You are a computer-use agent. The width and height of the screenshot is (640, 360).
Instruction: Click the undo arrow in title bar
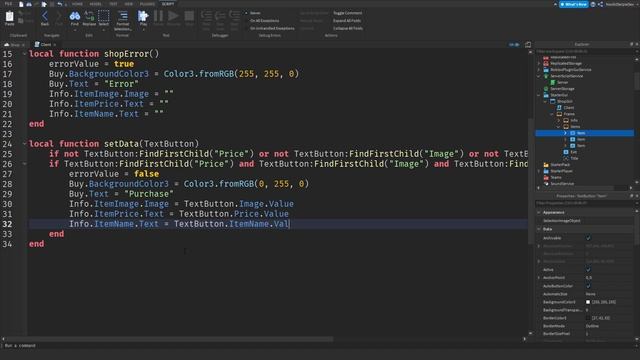(60, 4)
